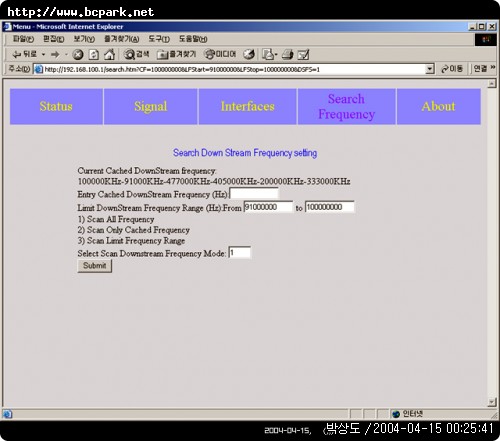
Task: Click the Current Cached DownStream frequency label
Action: coord(147,171)
